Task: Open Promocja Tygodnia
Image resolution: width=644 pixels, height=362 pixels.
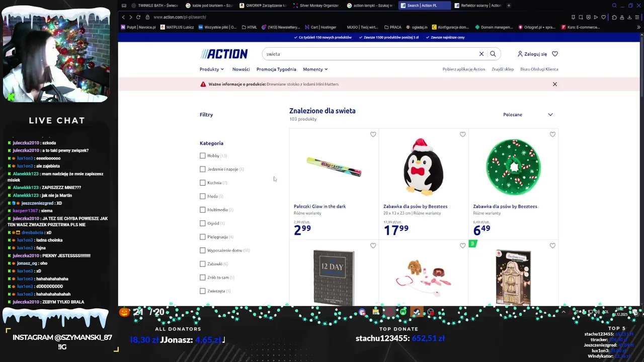Action: click(x=276, y=69)
